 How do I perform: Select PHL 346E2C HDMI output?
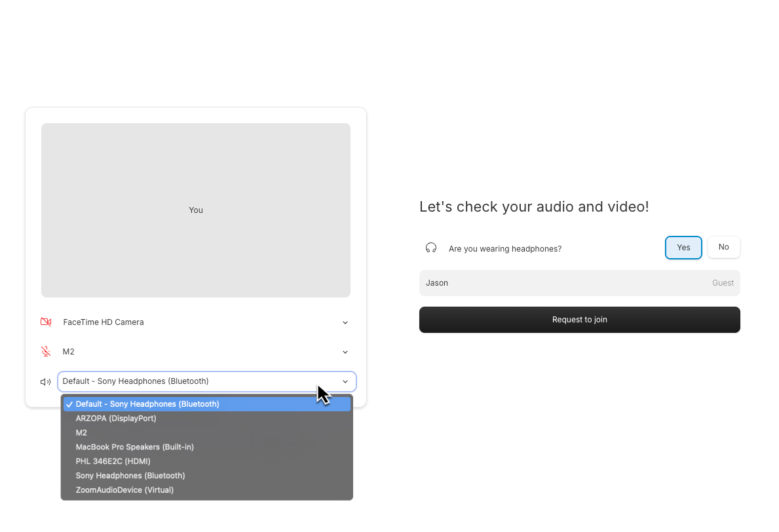[113, 461]
